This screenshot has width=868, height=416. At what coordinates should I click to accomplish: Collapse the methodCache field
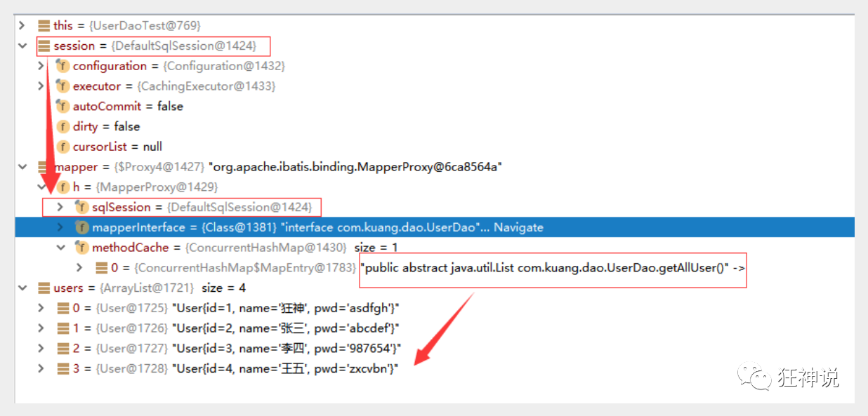60,248
